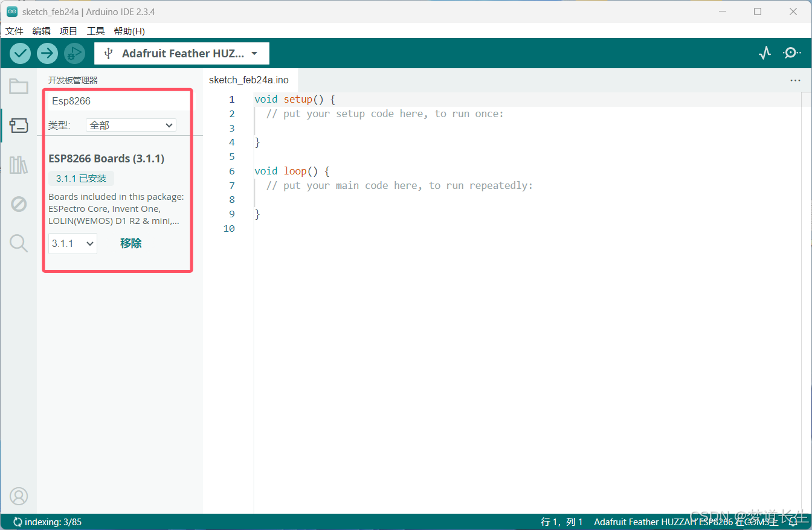Click the 开发板管理器 panel heading
This screenshot has width=812, height=530.
pos(73,80)
